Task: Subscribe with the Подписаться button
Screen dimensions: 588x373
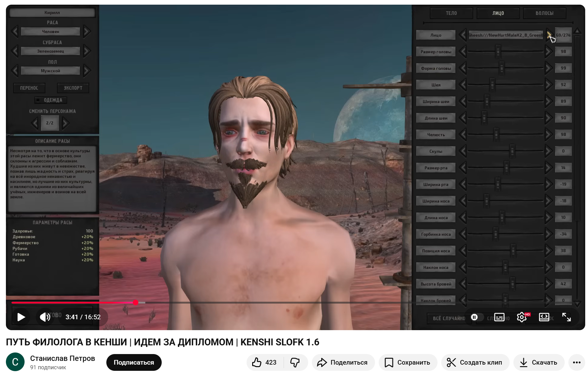Action: click(x=134, y=362)
